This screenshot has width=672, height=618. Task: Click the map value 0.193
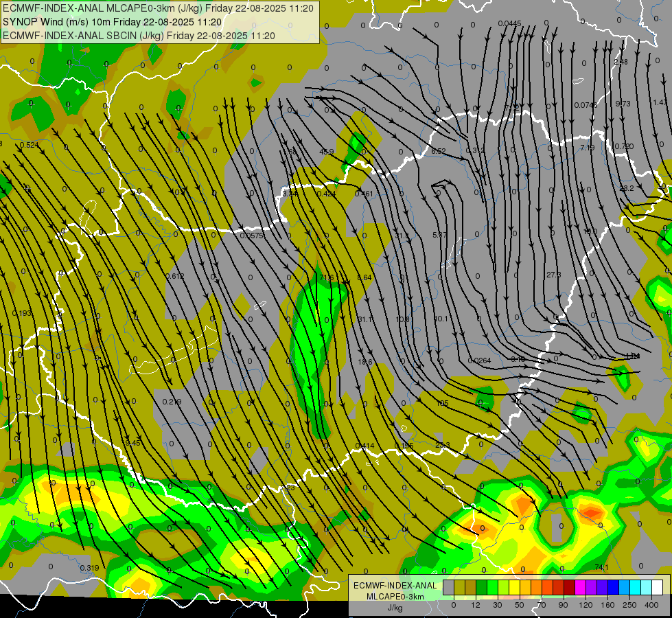(21, 313)
